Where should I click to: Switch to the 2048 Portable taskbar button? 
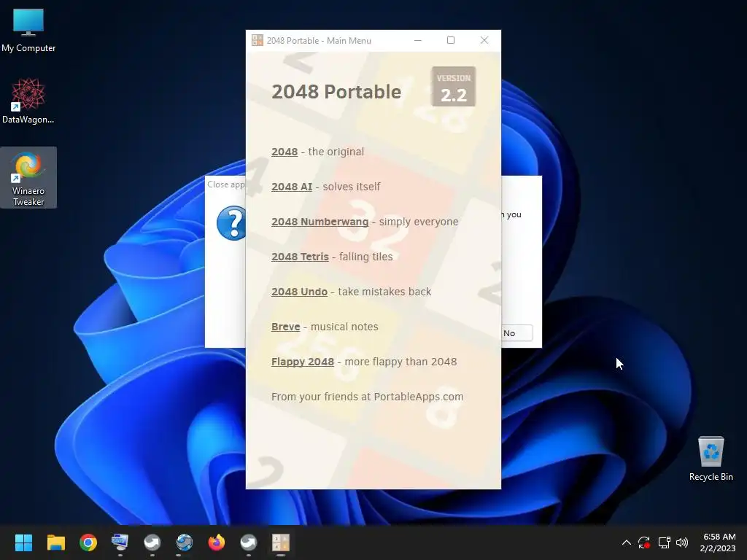281,542
